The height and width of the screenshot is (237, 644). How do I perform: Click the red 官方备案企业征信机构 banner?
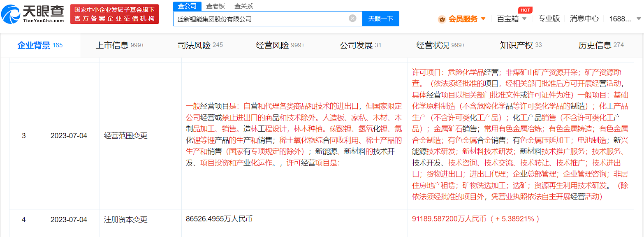[114, 14]
